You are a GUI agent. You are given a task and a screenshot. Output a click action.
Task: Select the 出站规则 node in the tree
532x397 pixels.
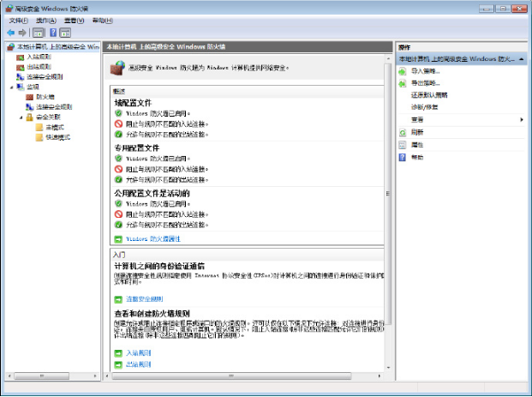pyautogui.click(x=39, y=67)
